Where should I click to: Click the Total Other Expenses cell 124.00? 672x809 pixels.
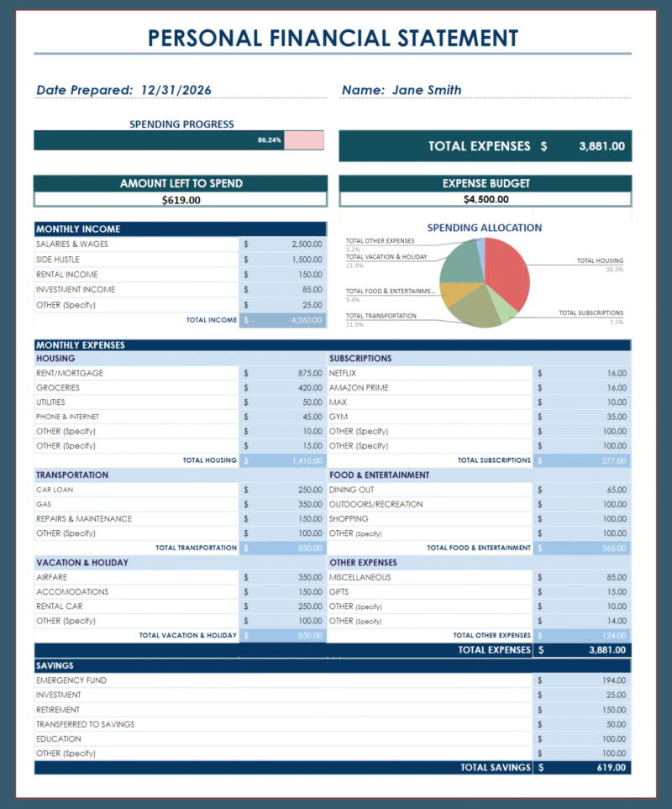[582, 636]
